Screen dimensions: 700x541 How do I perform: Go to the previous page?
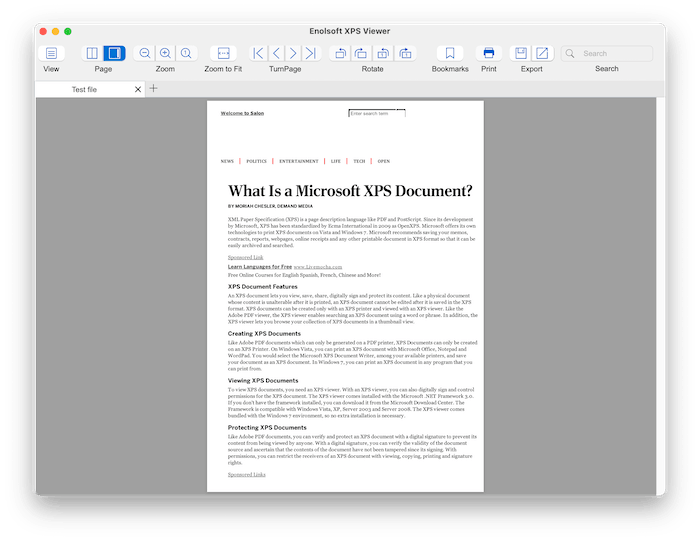pyautogui.click(x=276, y=53)
